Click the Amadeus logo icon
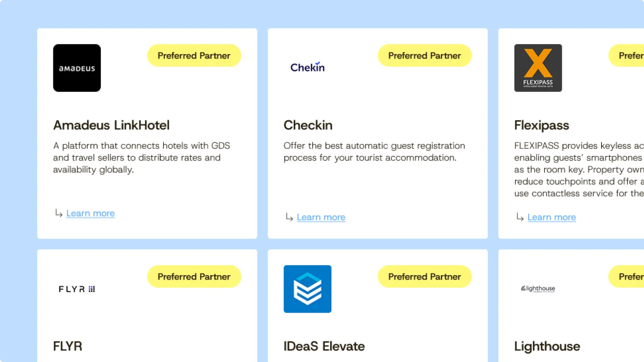This screenshot has height=362, width=644. (77, 68)
